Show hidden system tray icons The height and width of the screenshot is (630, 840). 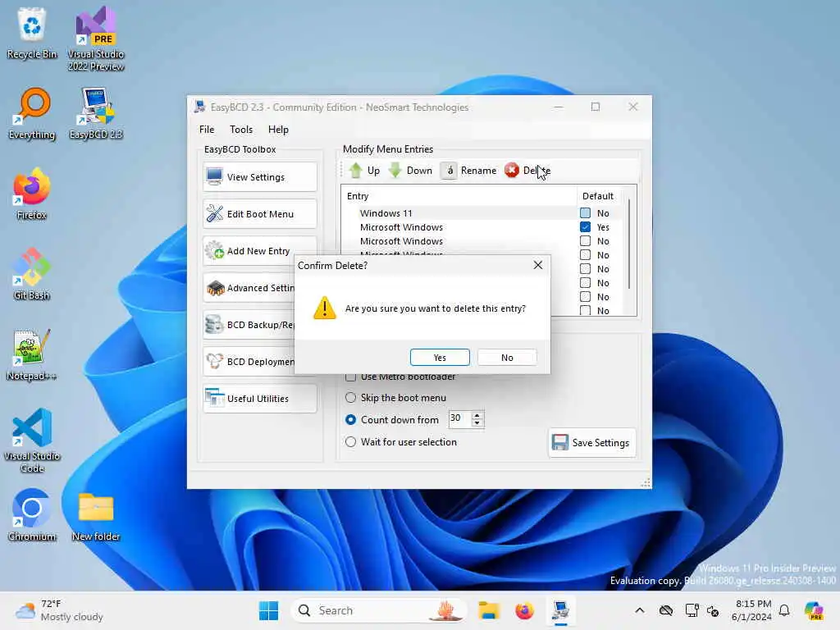tap(640, 610)
